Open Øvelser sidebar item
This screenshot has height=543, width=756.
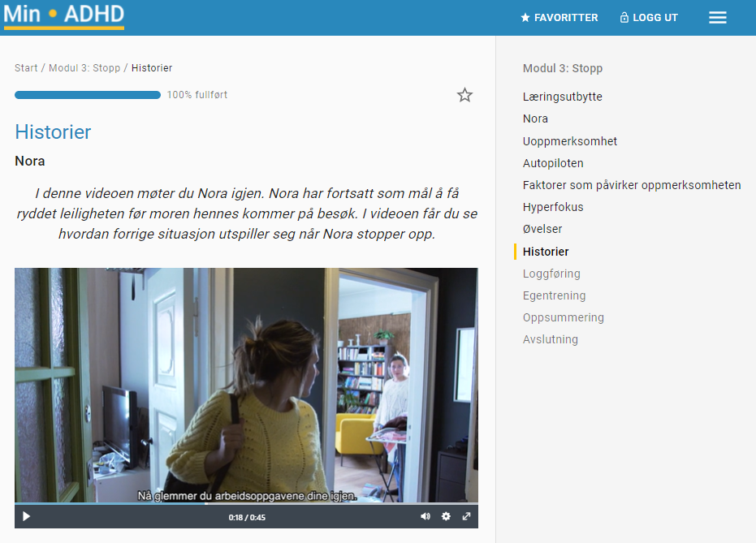542,229
